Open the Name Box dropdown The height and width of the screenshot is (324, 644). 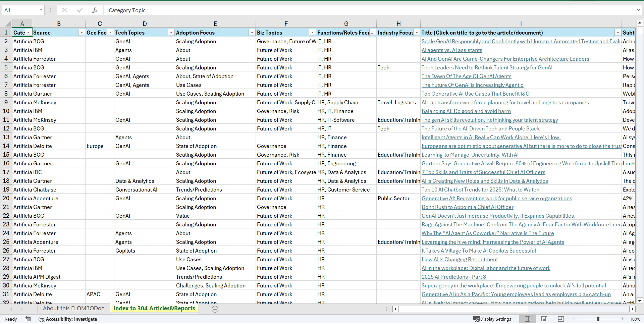pos(41,10)
